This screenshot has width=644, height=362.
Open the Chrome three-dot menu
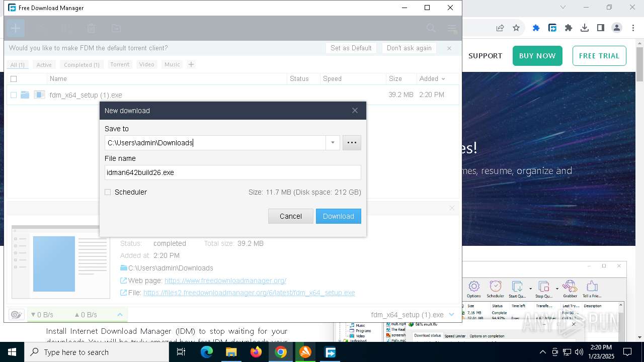coord(633,28)
